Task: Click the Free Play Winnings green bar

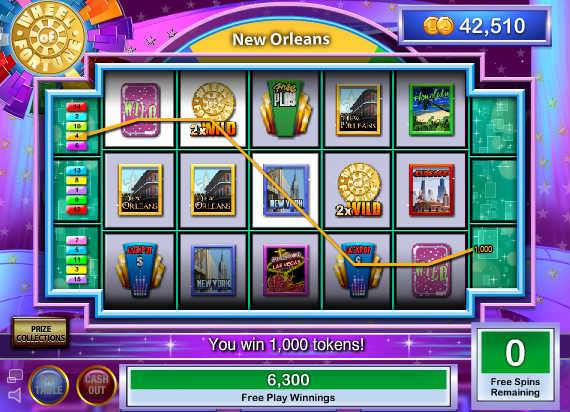Action: pos(288,380)
